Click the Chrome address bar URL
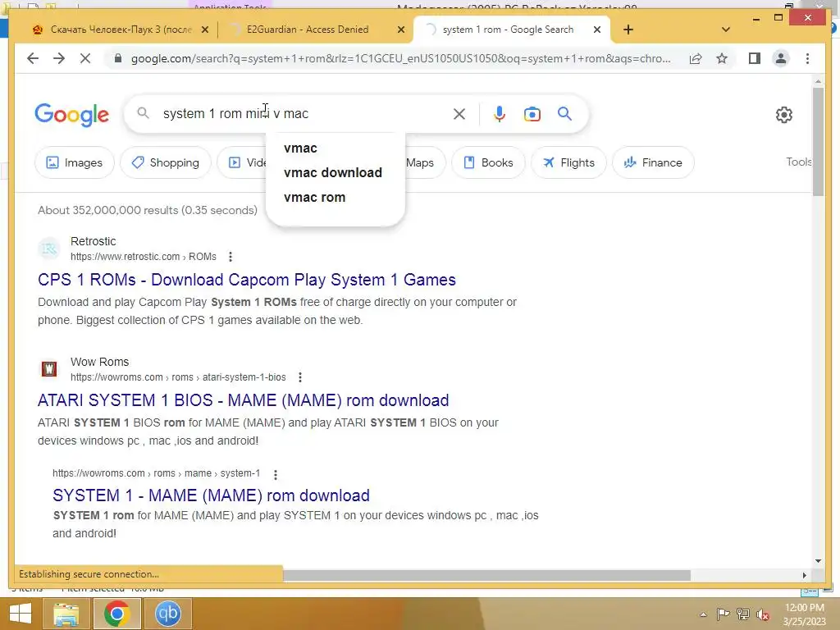Screen dimensions: 840x630 400,58
